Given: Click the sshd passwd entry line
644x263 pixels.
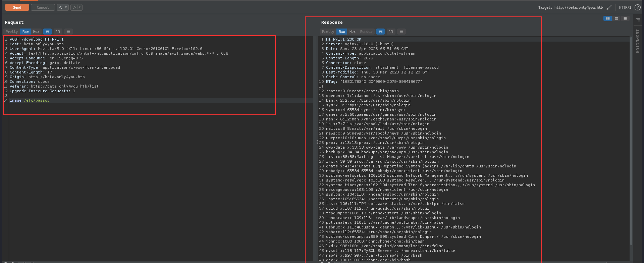Looking at the screenshot, I should [379, 232].
